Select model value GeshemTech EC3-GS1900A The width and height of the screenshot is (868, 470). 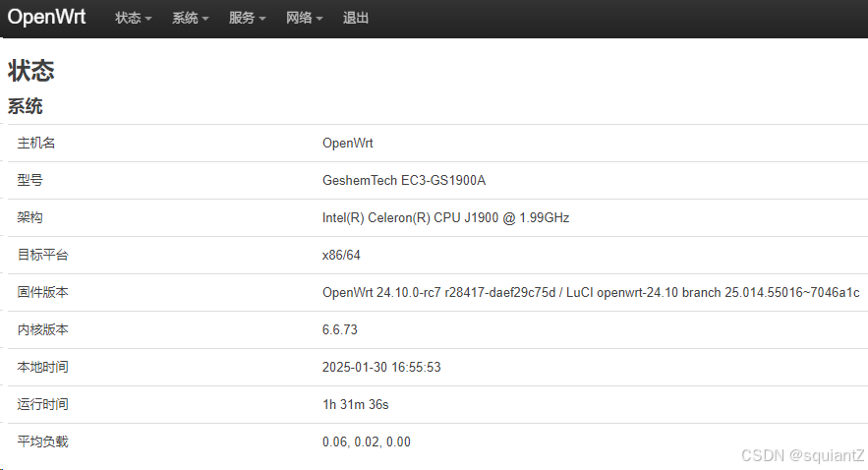(404, 181)
